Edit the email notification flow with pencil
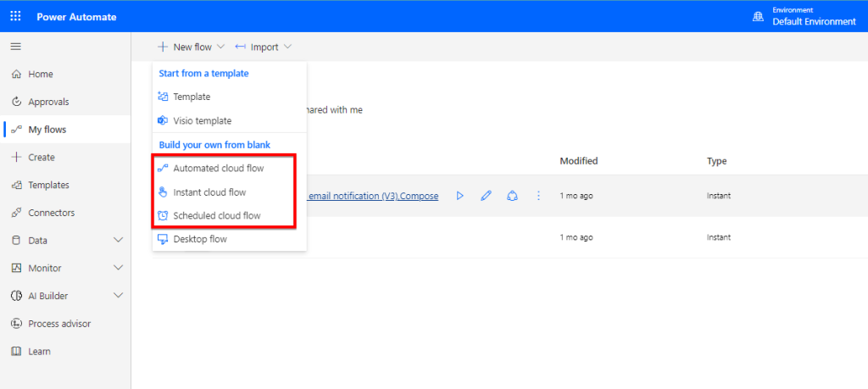 pyautogui.click(x=486, y=196)
